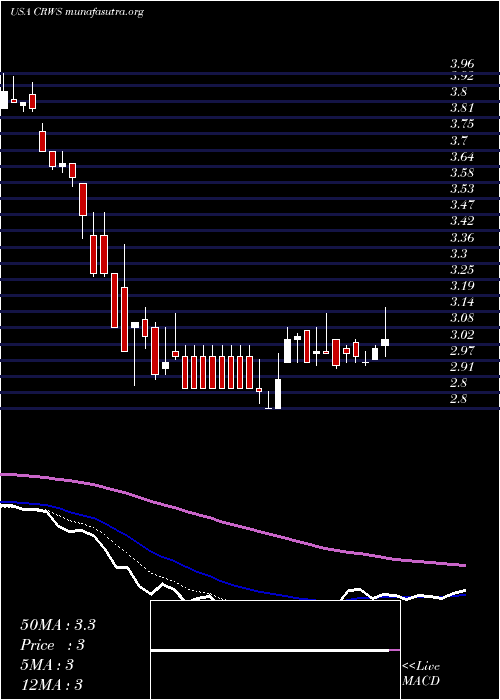The width and height of the screenshot is (500, 700).
Task: Click the 2.91 price level label
Action: (462, 367)
